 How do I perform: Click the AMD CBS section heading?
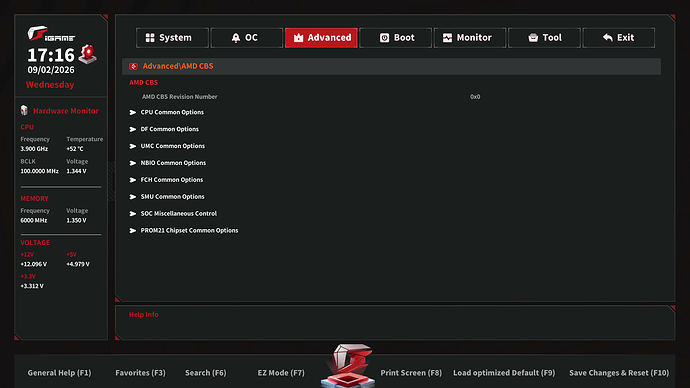(x=143, y=82)
